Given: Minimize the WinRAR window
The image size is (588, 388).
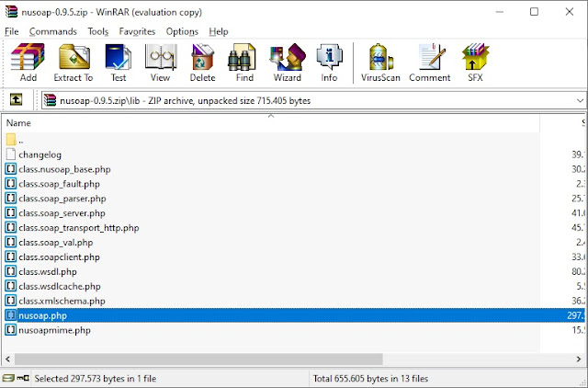Looking at the screenshot, I should tap(500, 12).
